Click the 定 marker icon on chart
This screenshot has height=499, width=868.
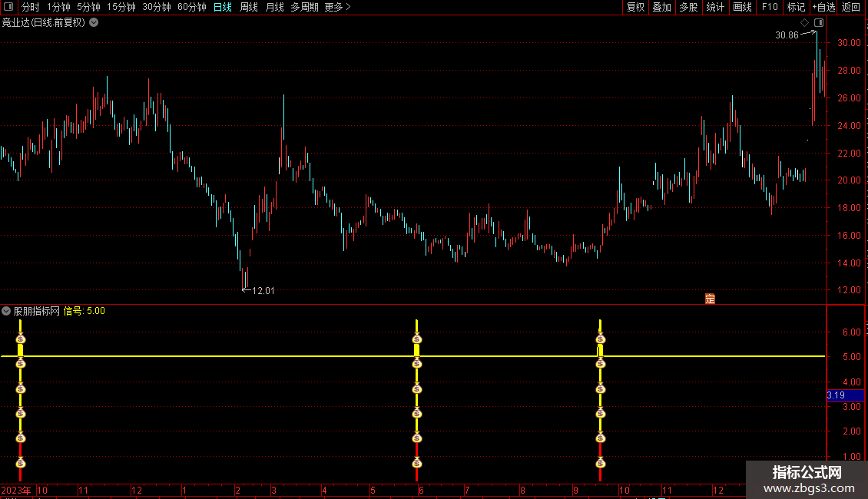711,299
